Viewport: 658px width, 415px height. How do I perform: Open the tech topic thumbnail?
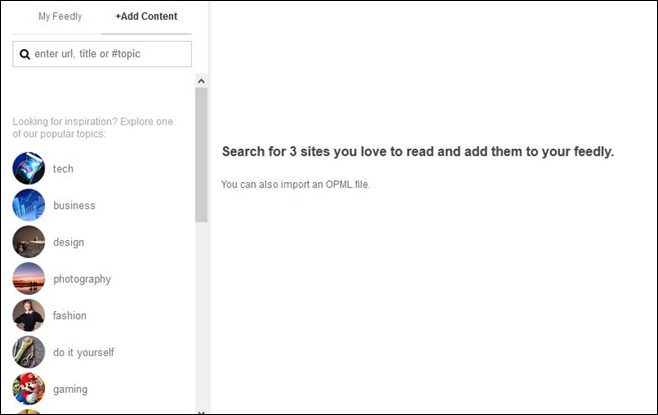tap(29, 168)
